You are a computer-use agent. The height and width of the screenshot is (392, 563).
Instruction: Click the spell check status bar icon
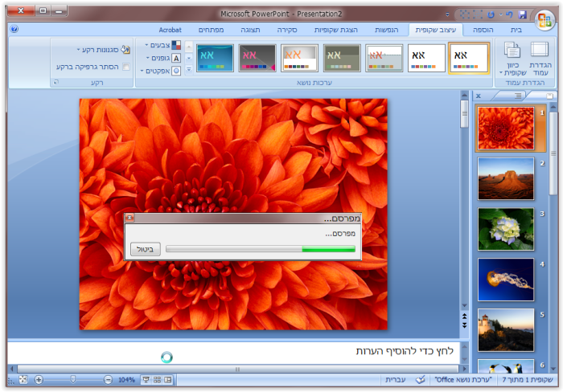(420, 379)
